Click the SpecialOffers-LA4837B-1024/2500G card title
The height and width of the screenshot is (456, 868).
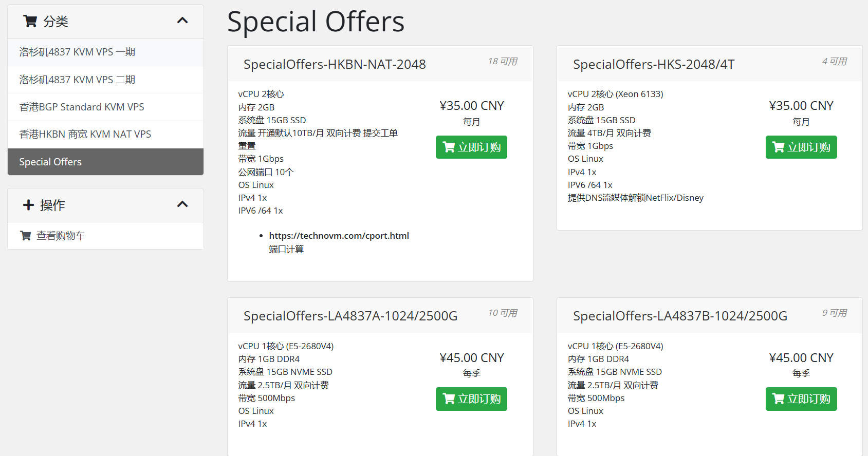680,316
